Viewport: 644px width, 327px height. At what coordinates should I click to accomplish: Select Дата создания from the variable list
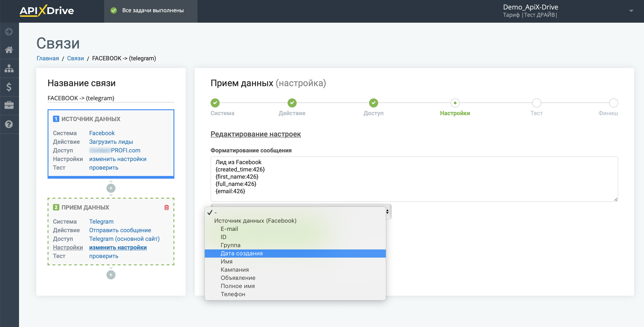(295, 253)
